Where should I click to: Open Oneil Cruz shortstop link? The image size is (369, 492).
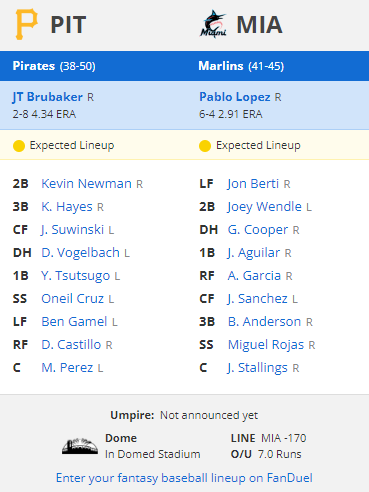72,299
